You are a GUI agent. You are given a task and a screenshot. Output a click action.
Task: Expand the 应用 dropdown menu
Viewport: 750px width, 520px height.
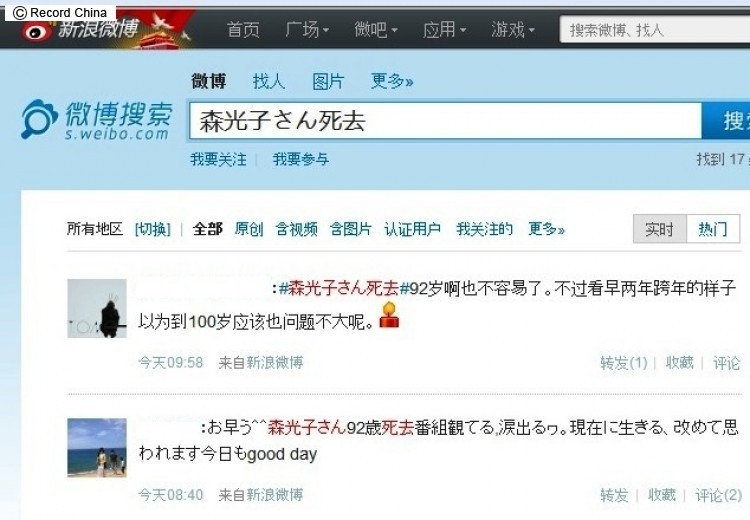point(444,30)
